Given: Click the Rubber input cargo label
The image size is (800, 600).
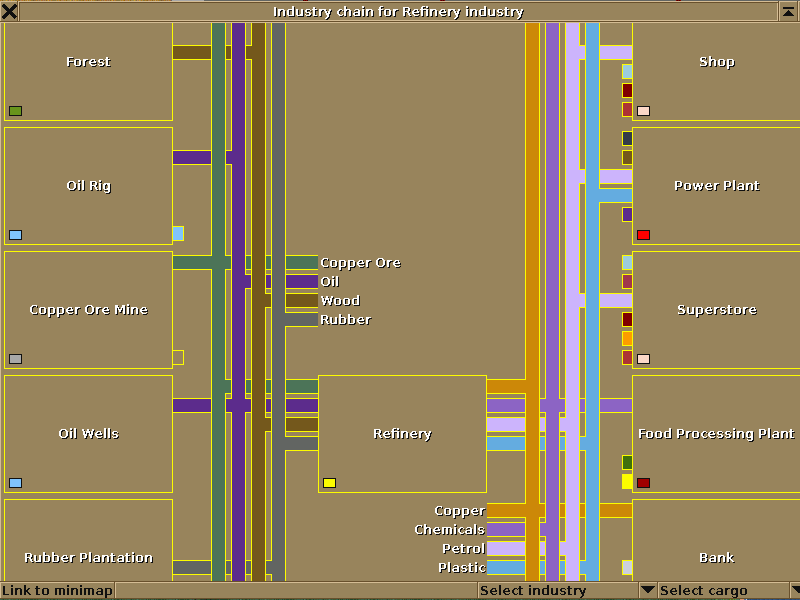Looking at the screenshot, I should coord(345,319).
